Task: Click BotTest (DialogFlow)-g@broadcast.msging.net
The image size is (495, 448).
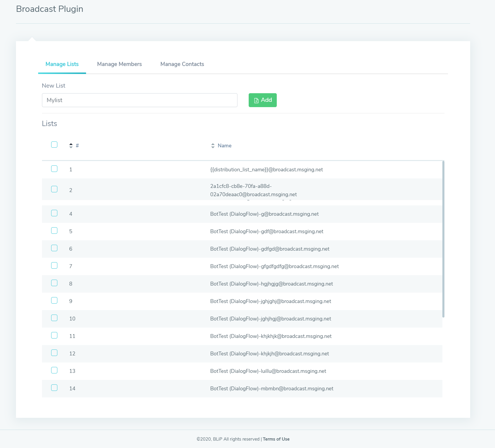Action: tap(264, 214)
